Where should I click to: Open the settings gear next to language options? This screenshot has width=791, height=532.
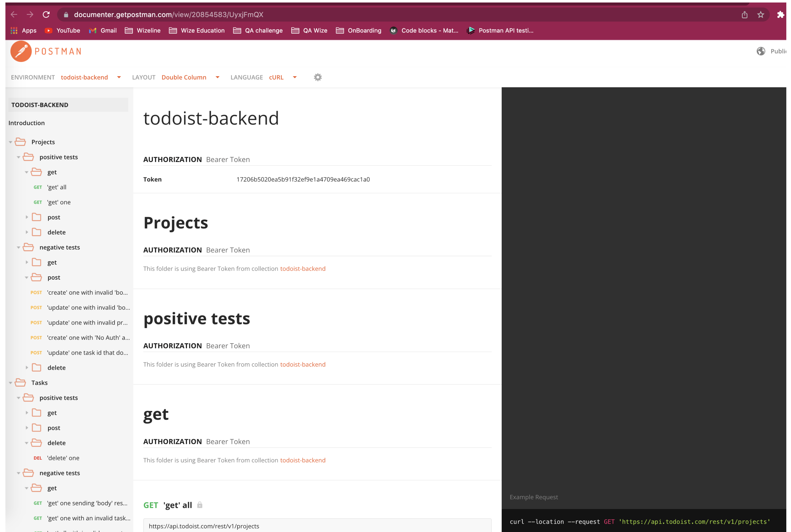coord(317,77)
